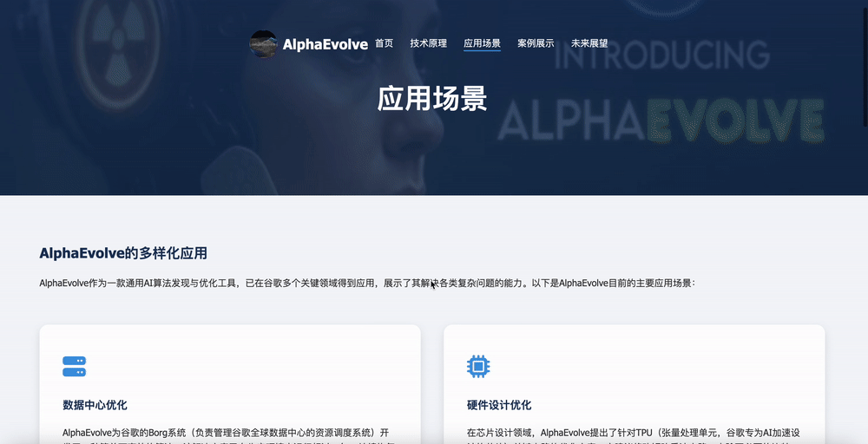
Task: Open the 技术原理 navigation item
Action: 429,43
